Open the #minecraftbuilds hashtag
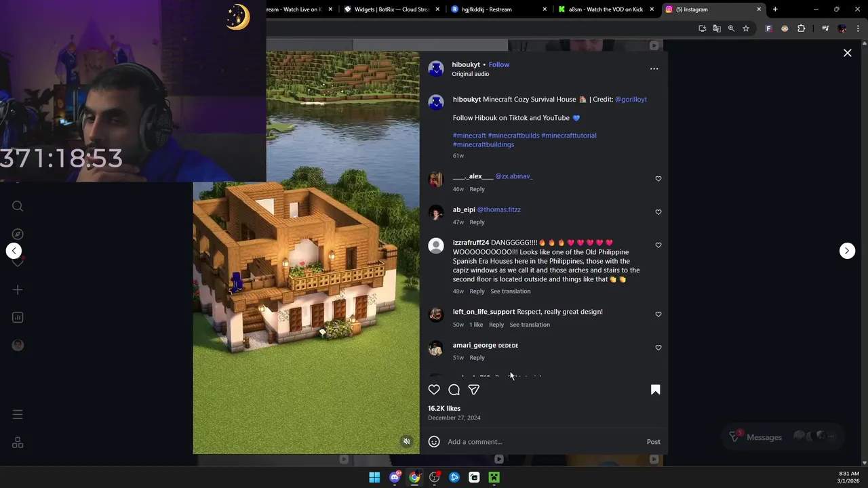This screenshot has height=488, width=868. 513,136
